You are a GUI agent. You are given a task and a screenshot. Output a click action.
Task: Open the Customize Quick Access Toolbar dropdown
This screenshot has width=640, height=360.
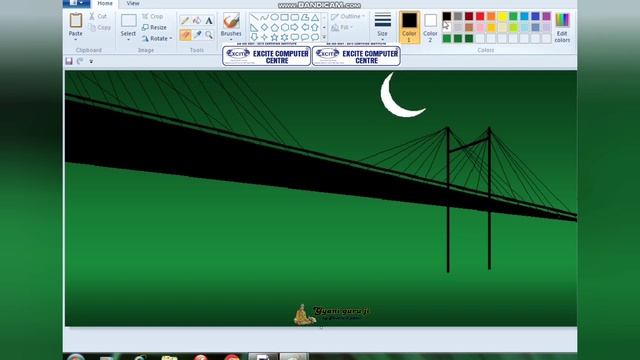[91, 61]
